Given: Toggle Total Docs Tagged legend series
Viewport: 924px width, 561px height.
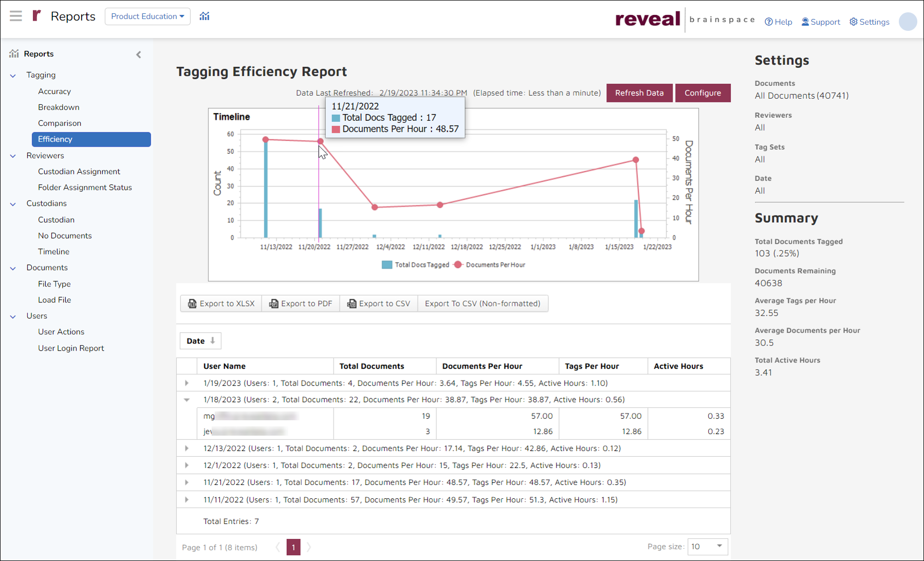Looking at the screenshot, I should pos(415,265).
